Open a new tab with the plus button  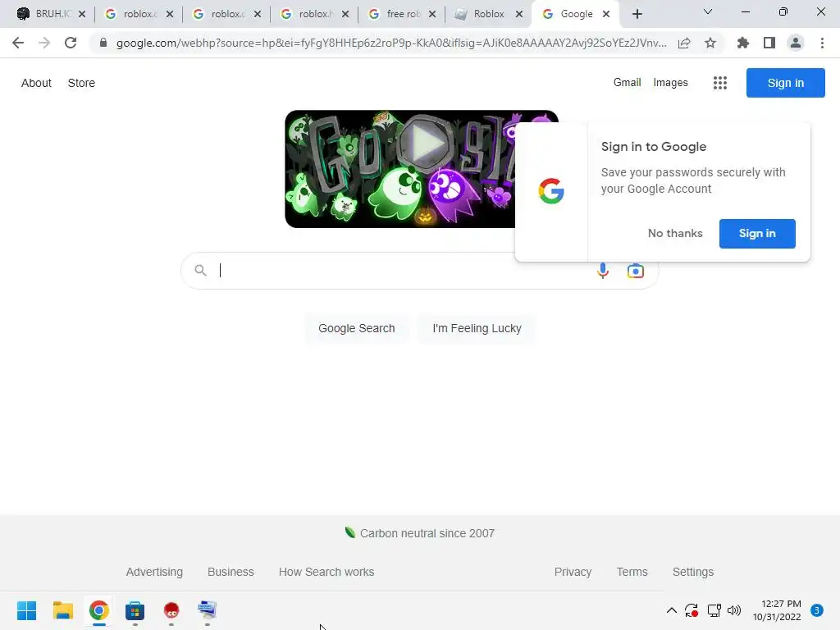[637, 14]
